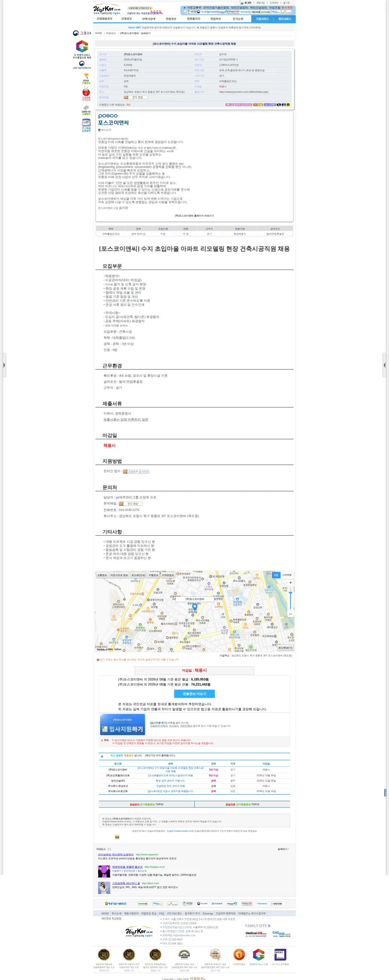Click the X (Twitter) share icon
Image resolution: width=389 pixels, height=980 pixels.
click(x=279, y=105)
